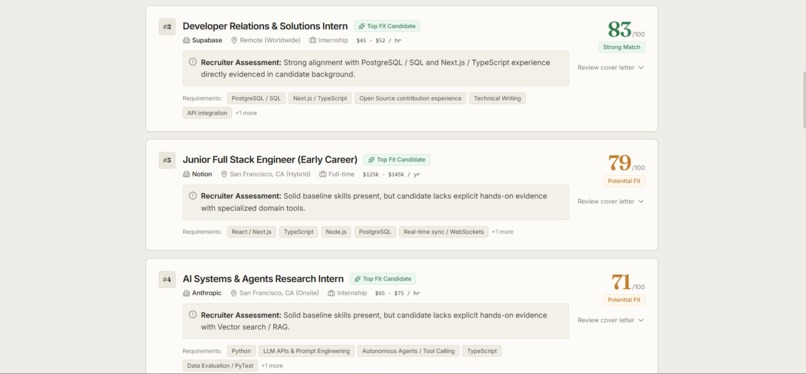806x374 pixels.
Task: Click the location pin beside Remote (Worldwide)
Action: 234,40
